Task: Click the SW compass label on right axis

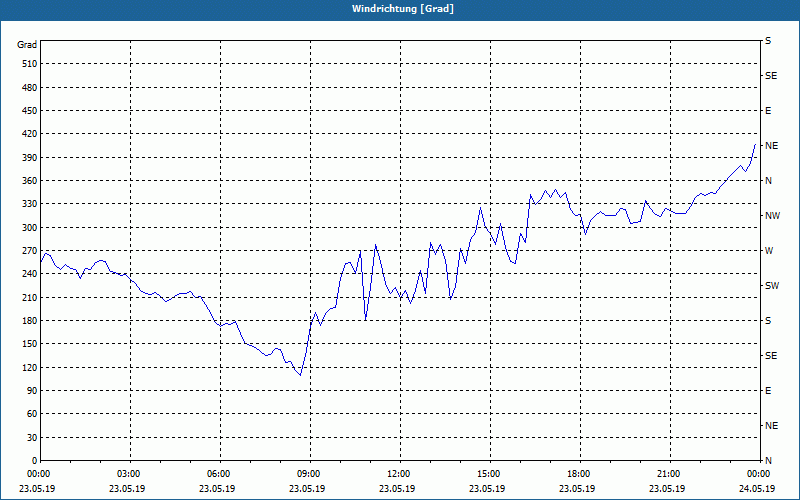Action: (772, 286)
